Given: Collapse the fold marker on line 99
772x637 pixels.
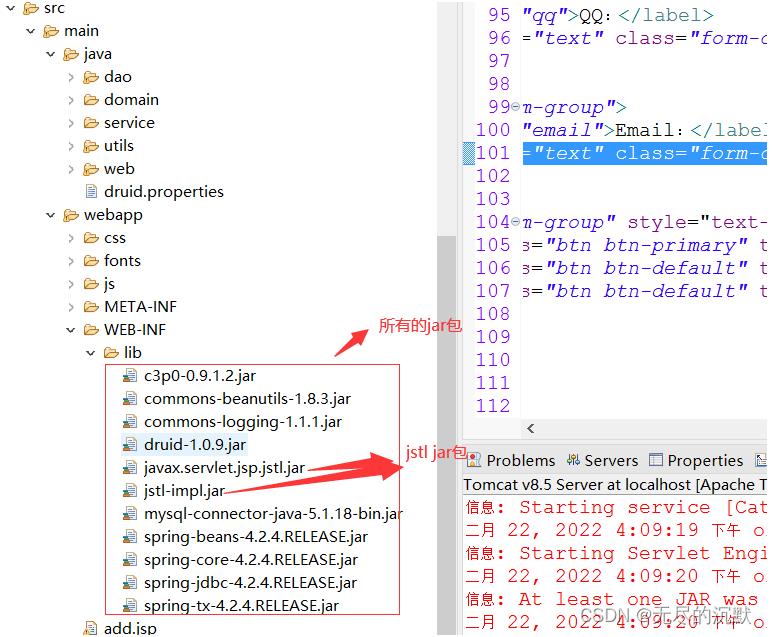Looking at the screenshot, I should 515,108.
